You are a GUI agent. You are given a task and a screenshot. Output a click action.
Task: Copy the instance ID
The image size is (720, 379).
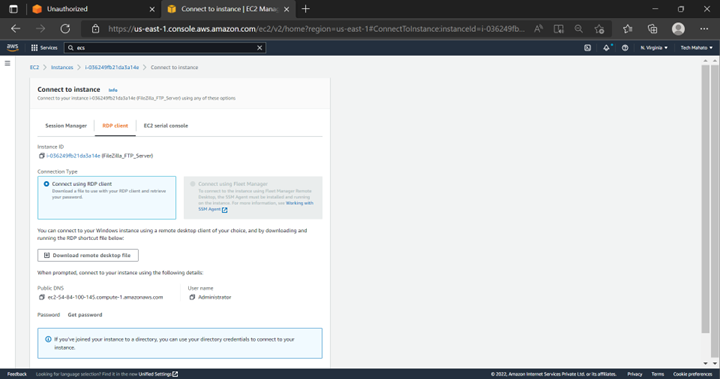tap(41, 156)
